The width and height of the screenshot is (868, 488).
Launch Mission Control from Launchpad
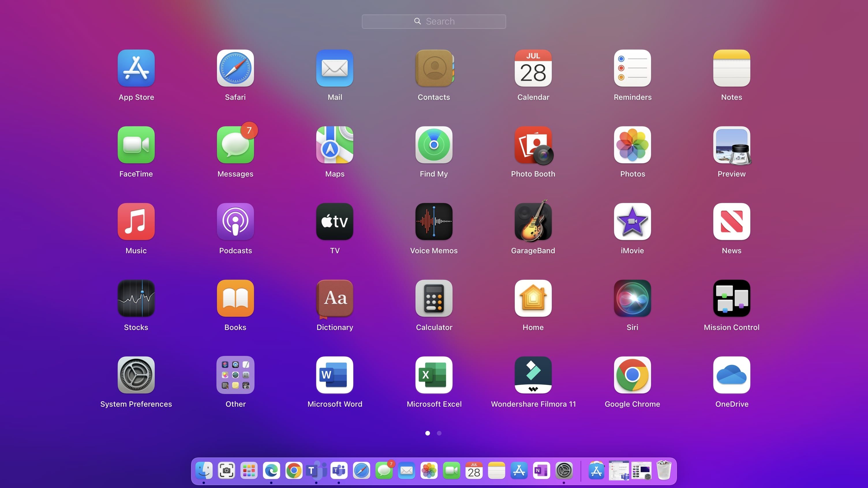(731, 299)
